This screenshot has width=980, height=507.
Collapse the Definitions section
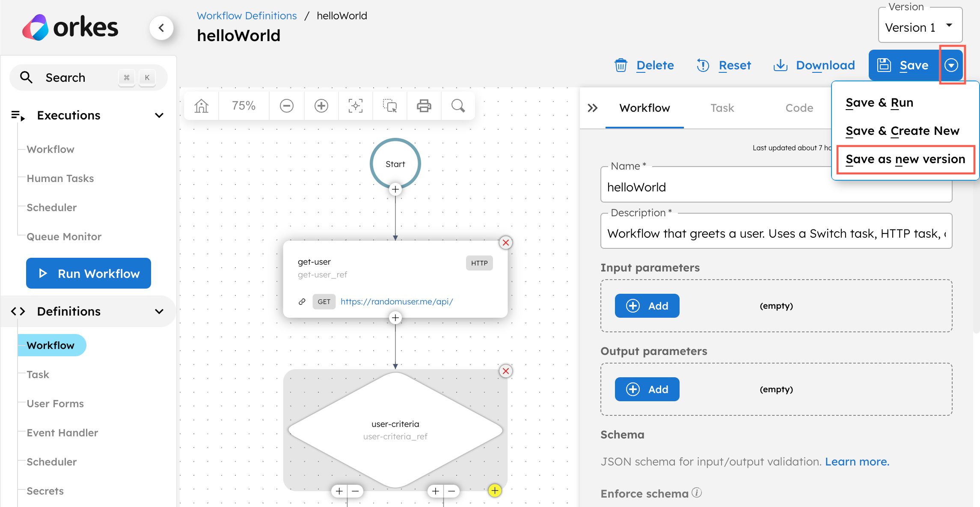point(159,311)
